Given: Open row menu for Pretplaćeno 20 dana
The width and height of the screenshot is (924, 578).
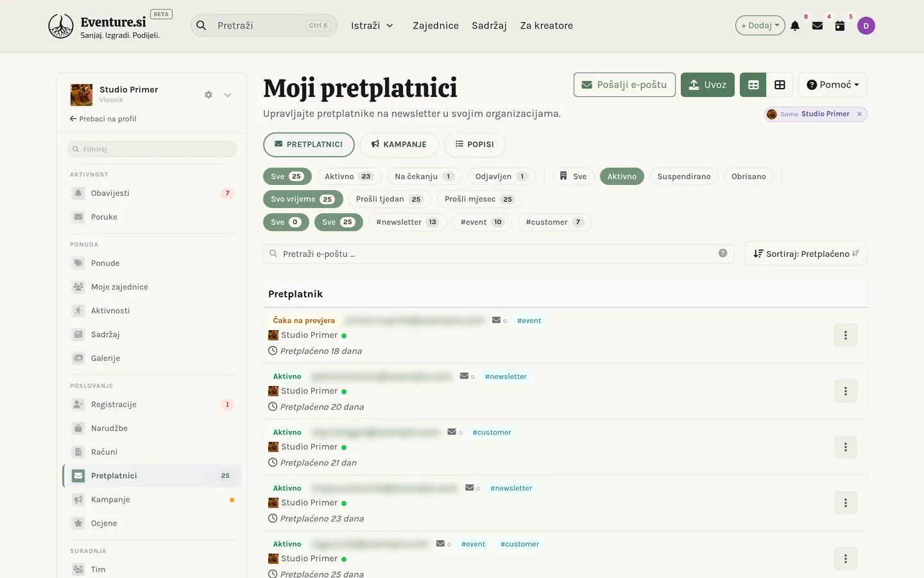Looking at the screenshot, I should [846, 391].
